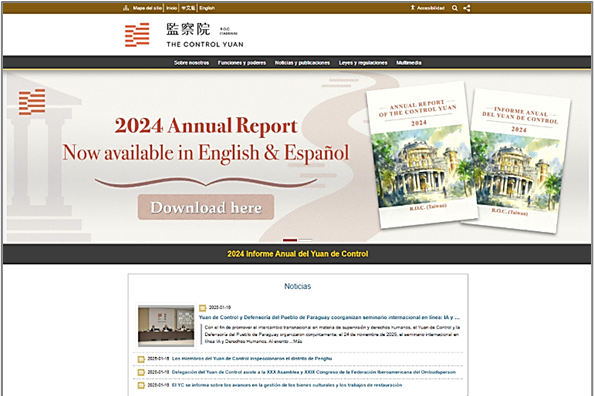The height and width of the screenshot is (396, 594).
Task: Open the Sobre nosotros menu
Action: [x=191, y=63]
